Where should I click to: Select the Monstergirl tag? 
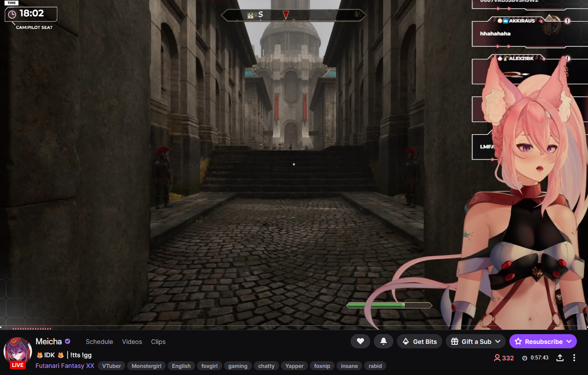pos(147,366)
